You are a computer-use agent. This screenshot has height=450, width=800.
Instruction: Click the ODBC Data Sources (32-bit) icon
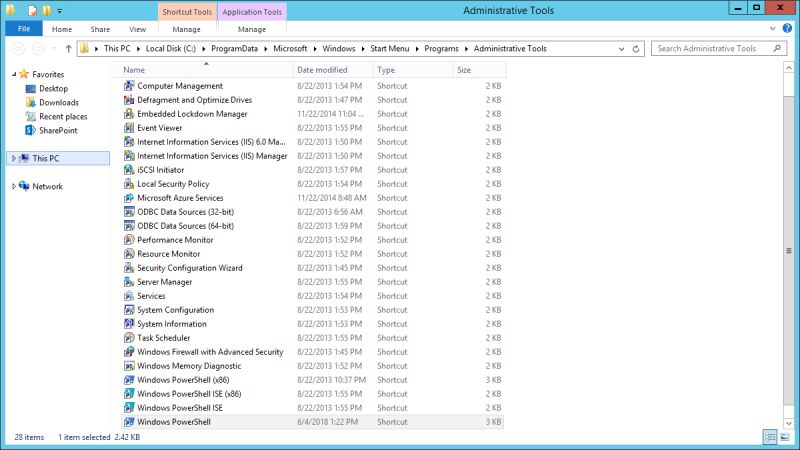click(129, 212)
